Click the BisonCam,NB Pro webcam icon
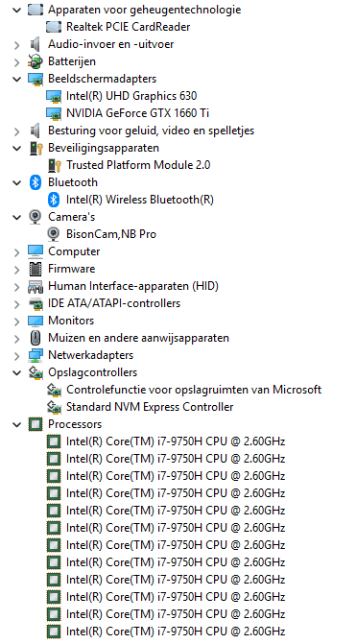Viewport: 356px width, 644px height. [54, 234]
